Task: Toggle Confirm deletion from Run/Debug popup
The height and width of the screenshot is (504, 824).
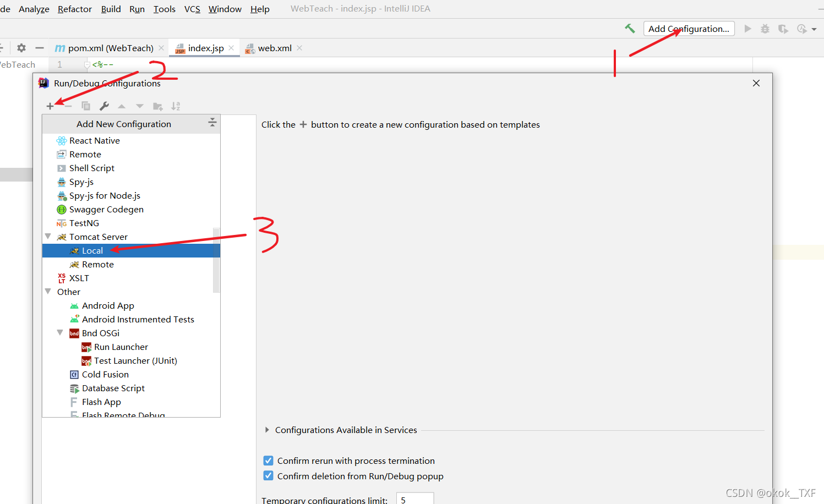Action: click(x=269, y=476)
